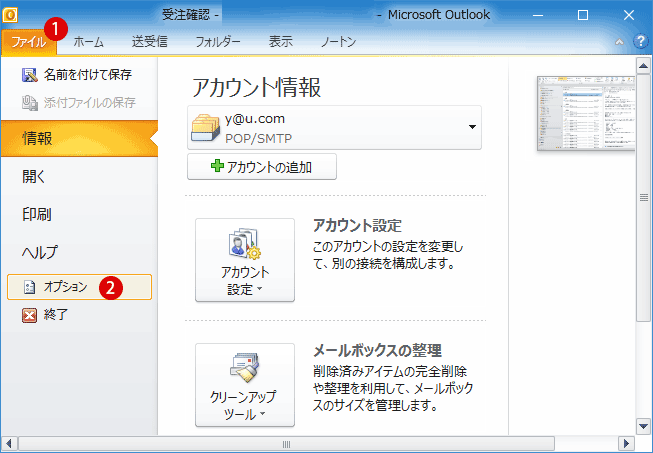Screen dimensions: 653x453
Task: Click the Outlook application icon in title bar
Action: click(x=10, y=15)
